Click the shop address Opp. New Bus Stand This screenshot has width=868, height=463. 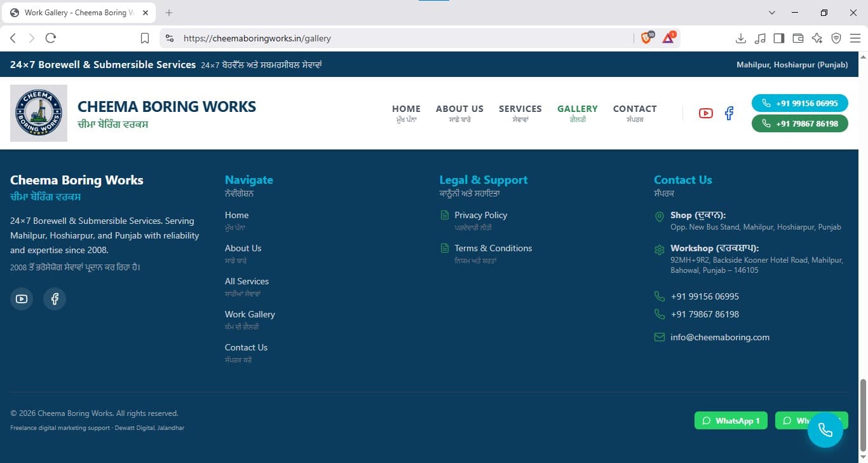[756, 227]
